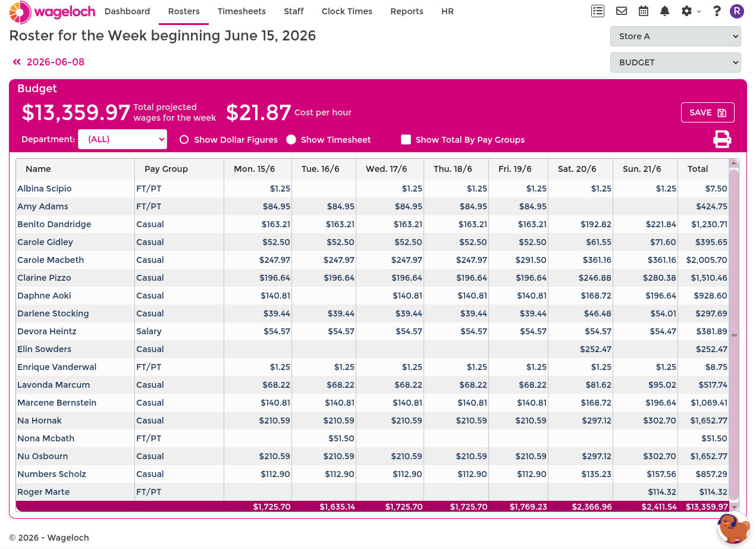Go to previous week 2026-06-08

click(x=49, y=62)
